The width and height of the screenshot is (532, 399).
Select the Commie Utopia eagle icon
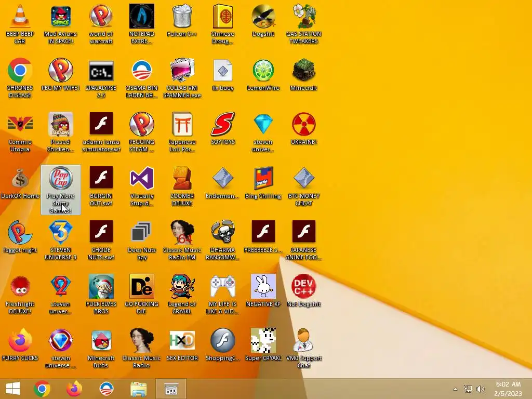pos(20,124)
